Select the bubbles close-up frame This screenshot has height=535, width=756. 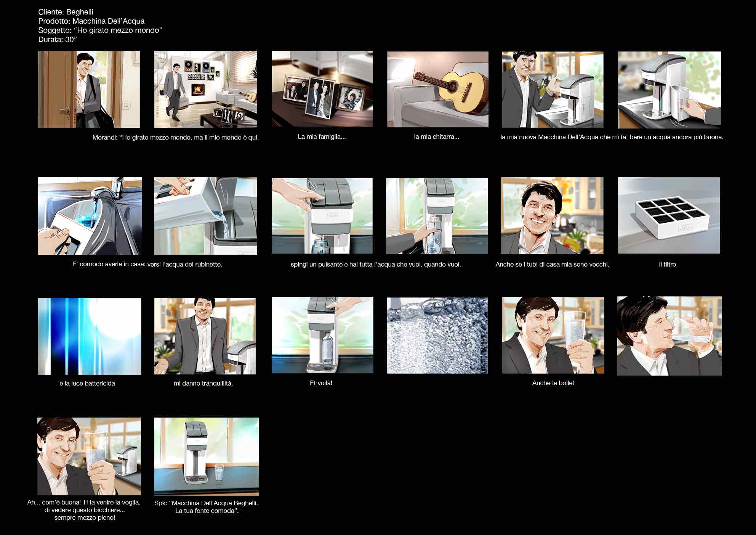pos(437,336)
